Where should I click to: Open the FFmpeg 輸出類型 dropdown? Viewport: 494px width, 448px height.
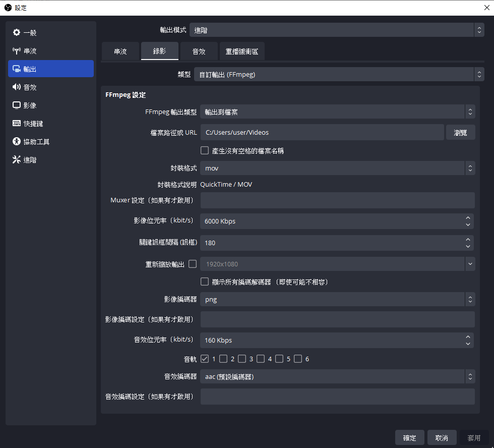[x=337, y=111]
